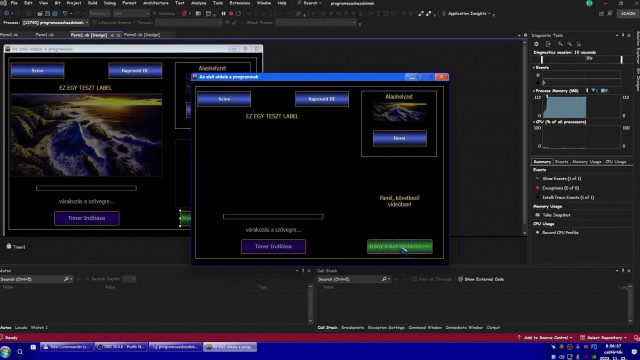The image size is (640, 360).
Task: Click the red Hot Reload flame icon
Action: (x=184, y=13)
